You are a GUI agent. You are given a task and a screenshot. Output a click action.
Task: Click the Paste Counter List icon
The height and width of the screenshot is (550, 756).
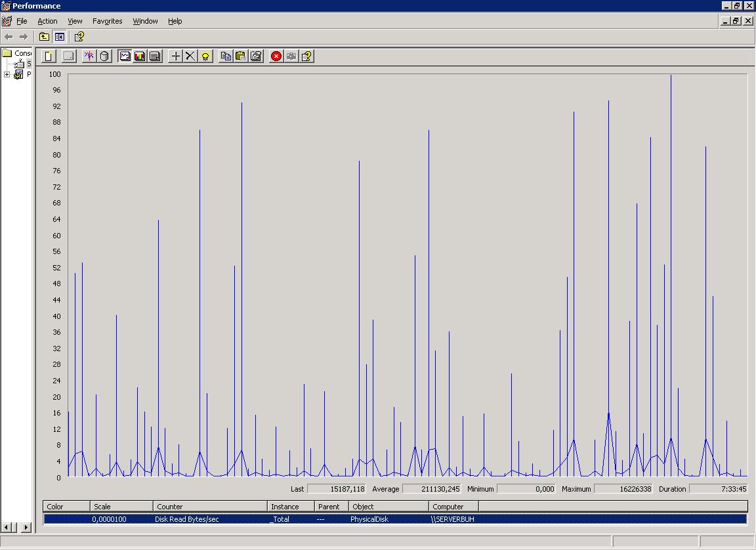241,56
